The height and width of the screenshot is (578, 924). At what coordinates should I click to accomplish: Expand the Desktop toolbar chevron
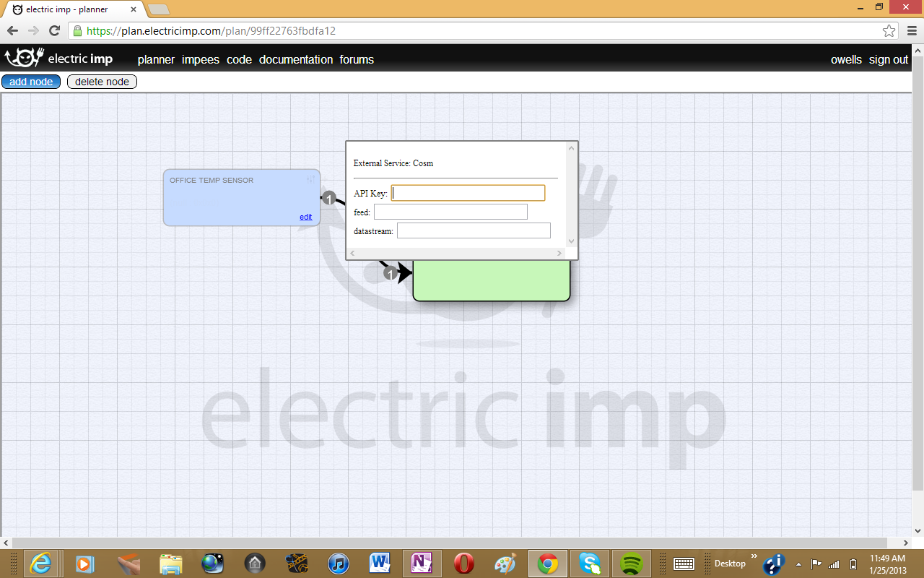[754, 556]
